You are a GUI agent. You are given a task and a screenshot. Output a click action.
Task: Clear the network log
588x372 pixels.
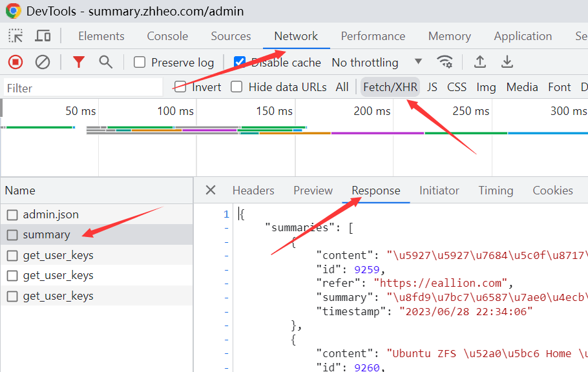(43, 62)
